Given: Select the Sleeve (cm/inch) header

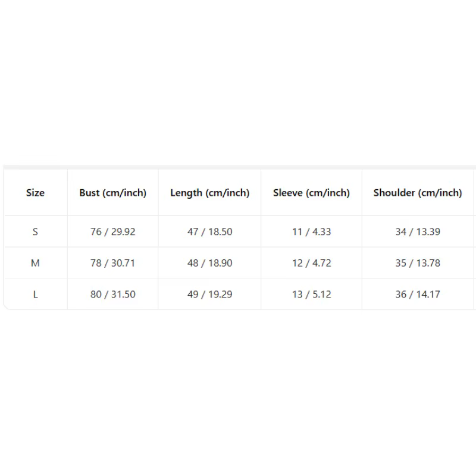Looking at the screenshot, I should coord(311,192).
